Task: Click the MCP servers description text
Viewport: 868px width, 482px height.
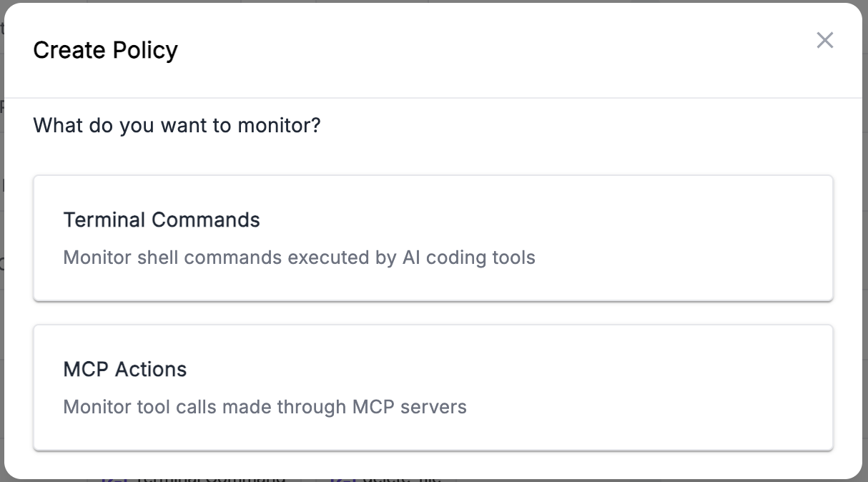Action: (265, 406)
